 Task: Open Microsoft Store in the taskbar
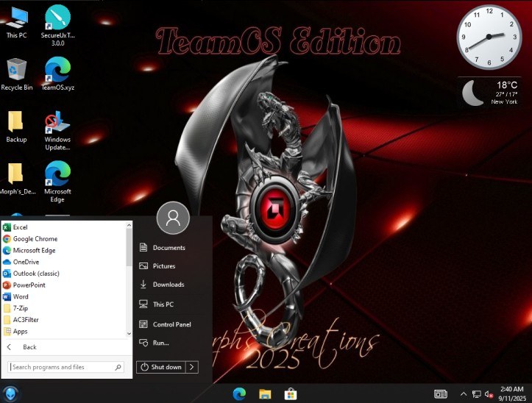[x=291, y=394]
